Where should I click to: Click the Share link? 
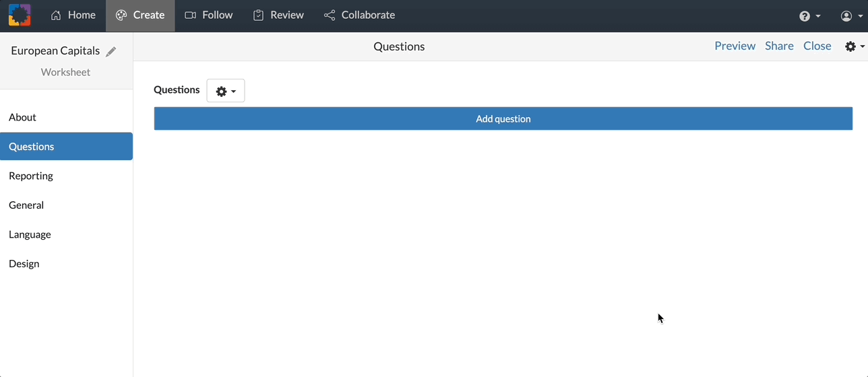click(x=779, y=46)
